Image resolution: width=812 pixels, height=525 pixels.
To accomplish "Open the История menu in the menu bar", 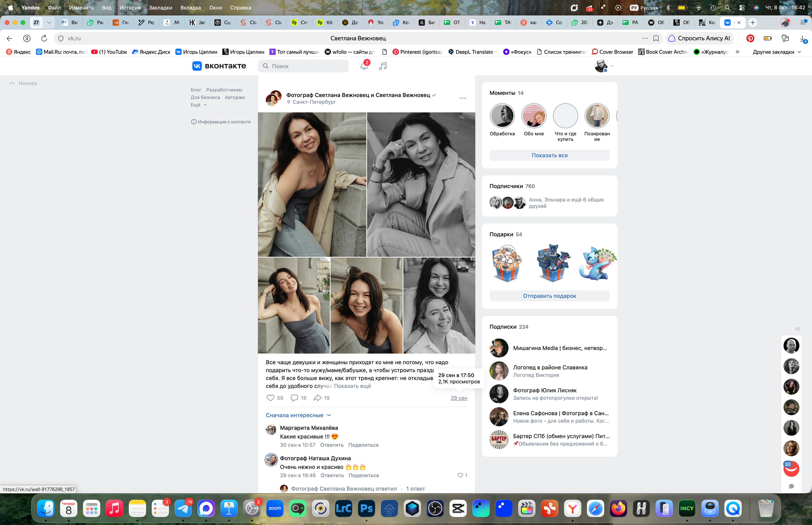I will point(130,8).
